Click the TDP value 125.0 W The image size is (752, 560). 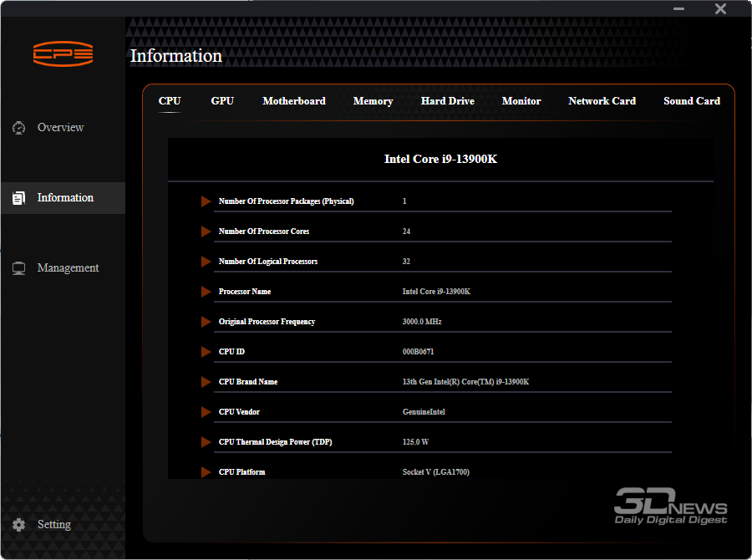415,442
